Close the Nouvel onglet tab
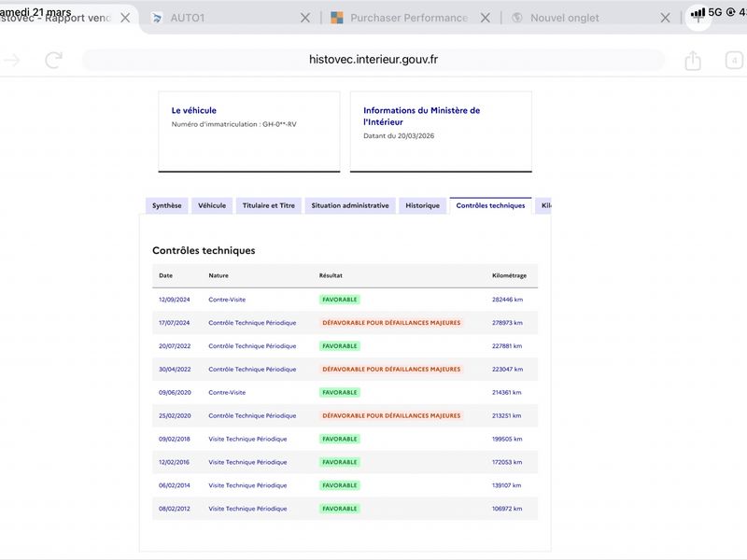This screenshot has height=560, width=747. pyautogui.click(x=665, y=18)
